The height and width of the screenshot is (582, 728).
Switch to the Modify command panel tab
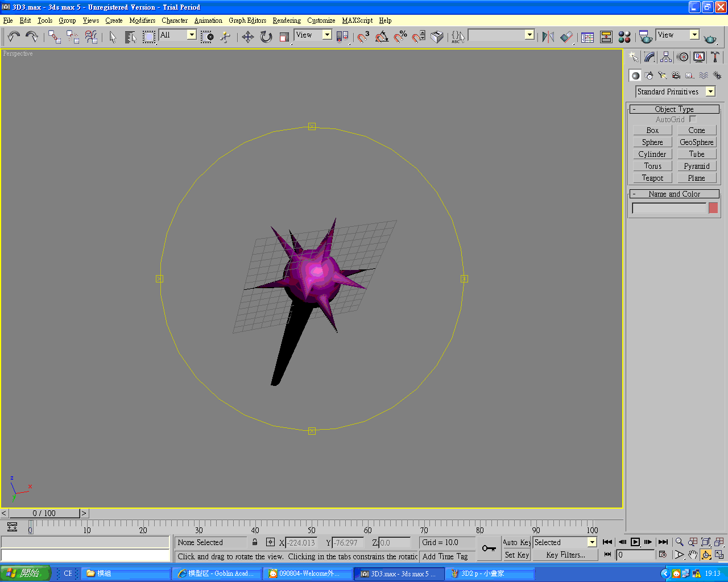[650, 57]
